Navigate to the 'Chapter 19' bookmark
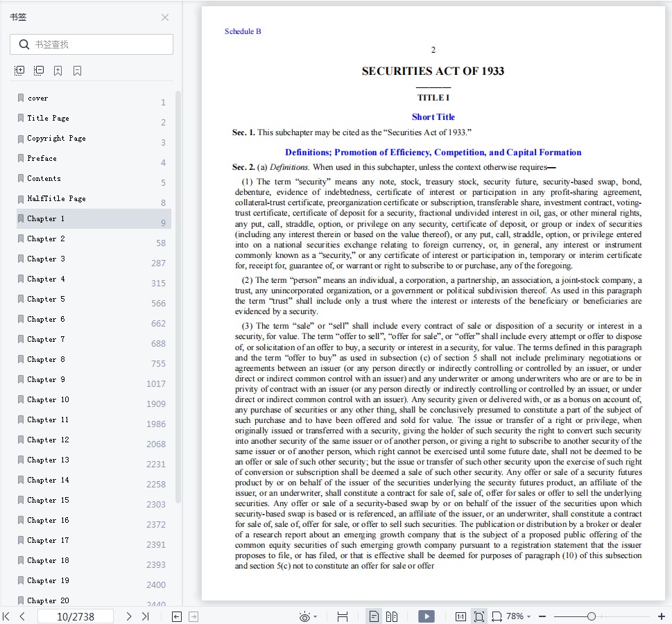 [94, 581]
